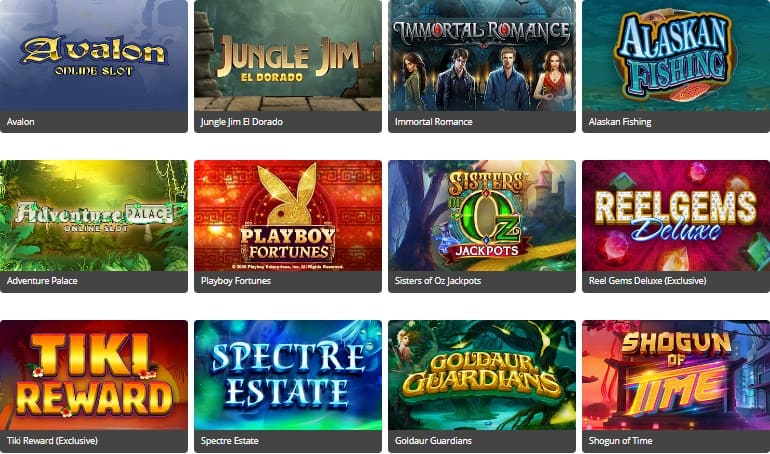Click the Avalon title caption
Screen dimensions: 770x454
click(21, 122)
